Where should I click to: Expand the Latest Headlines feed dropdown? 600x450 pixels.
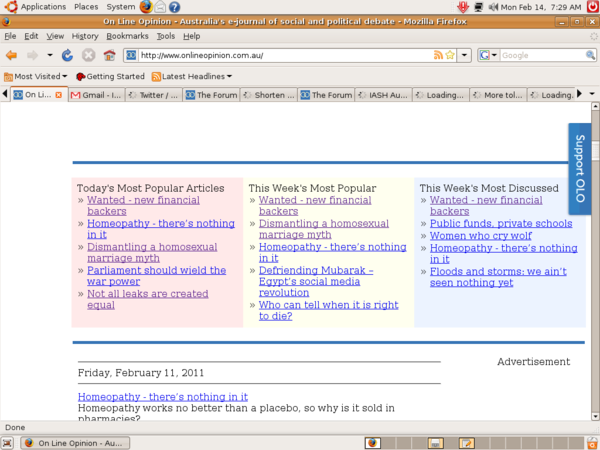click(x=192, y=77)
